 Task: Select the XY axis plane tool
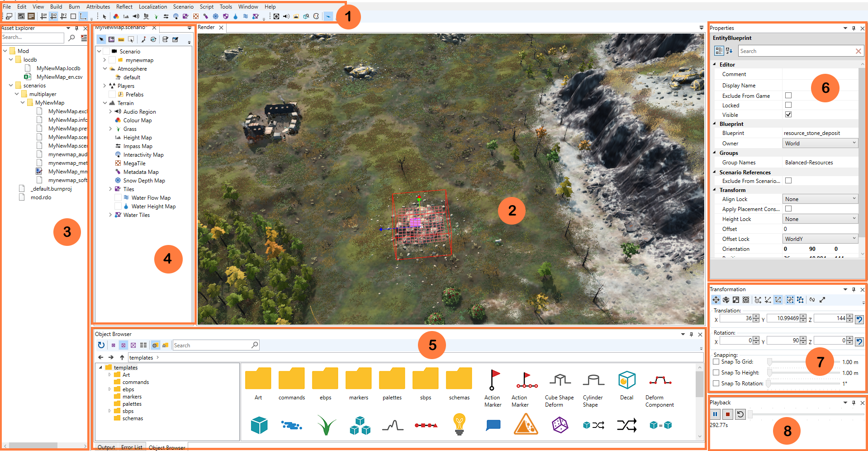(x=43, y=16)
